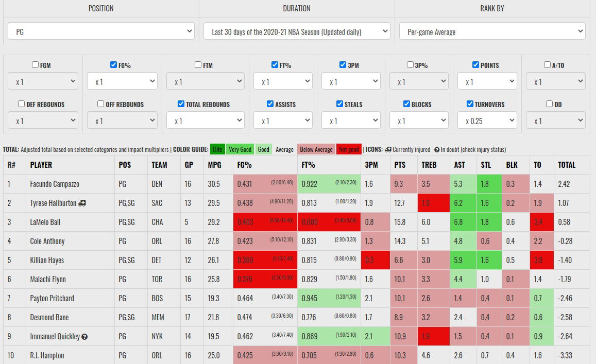Screen dimensions: 596x364
Task: Uncheck the FT% category checkbox
Action: point(275,64)
